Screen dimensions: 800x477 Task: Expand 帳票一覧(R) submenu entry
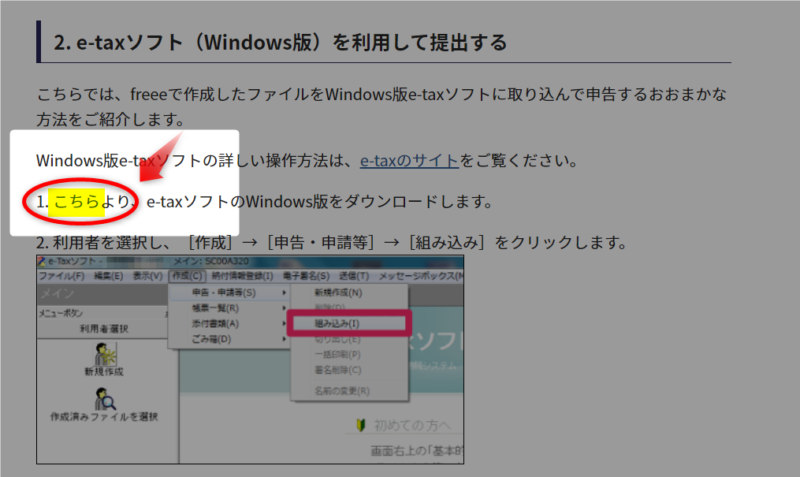(x=229, y=308)
